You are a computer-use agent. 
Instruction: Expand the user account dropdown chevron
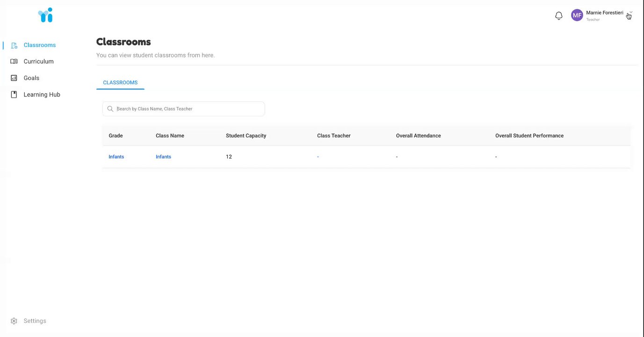631,13
